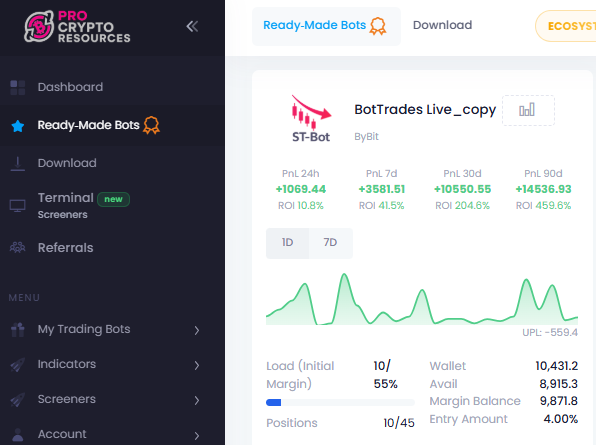Image resolution: width=596 pixels, height=445 pixels.
Task: Click the Wallet value 10,431.2
Action: click(556, 366)
